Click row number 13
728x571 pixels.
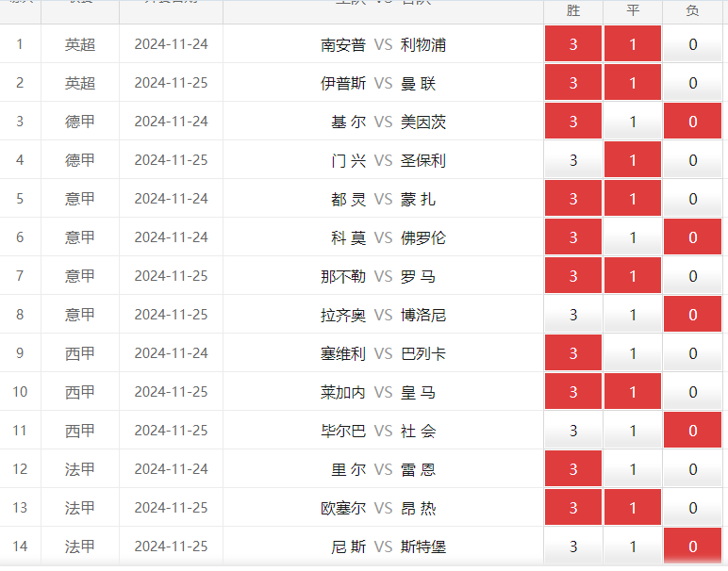20,508
